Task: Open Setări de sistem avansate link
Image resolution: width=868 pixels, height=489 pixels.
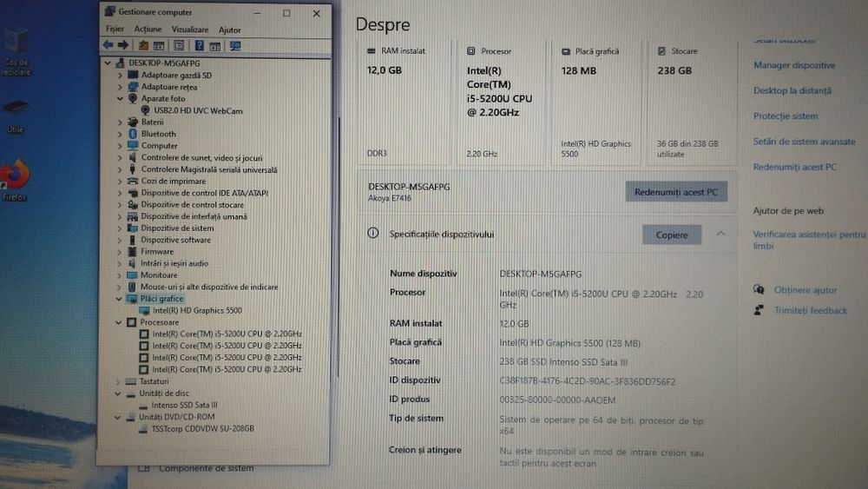Action: 805,142
